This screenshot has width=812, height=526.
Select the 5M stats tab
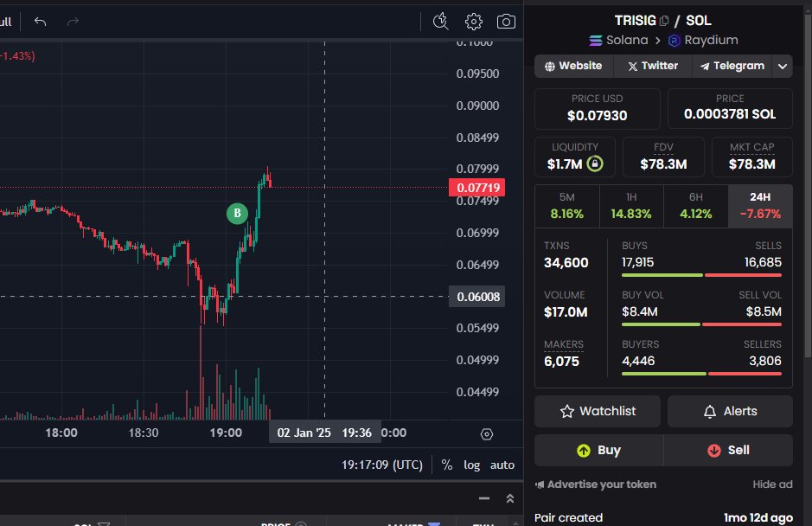[x=567, y=206]
